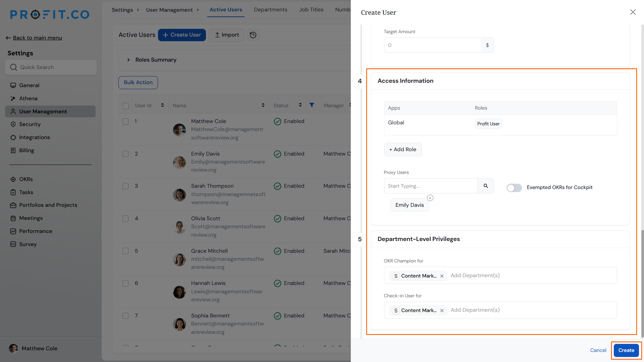Image resolution: width=644 pixels, height=362 pixels.
Task: Open the Meetings calendar icon
Action: click(x=13, y=218)
